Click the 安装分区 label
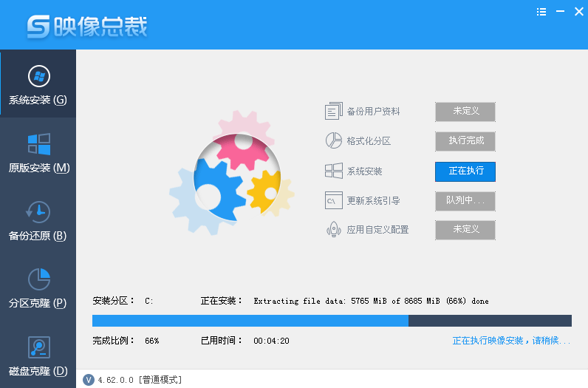 (113, 301)
